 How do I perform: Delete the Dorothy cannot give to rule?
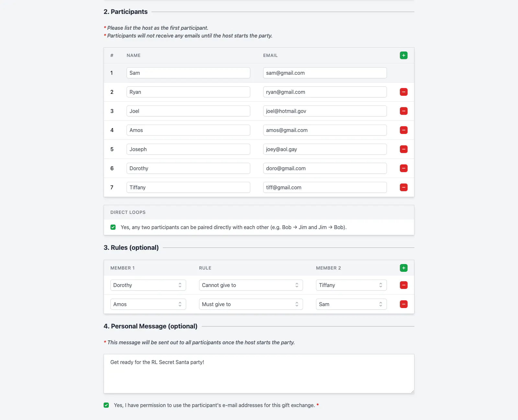coord(403,285)
